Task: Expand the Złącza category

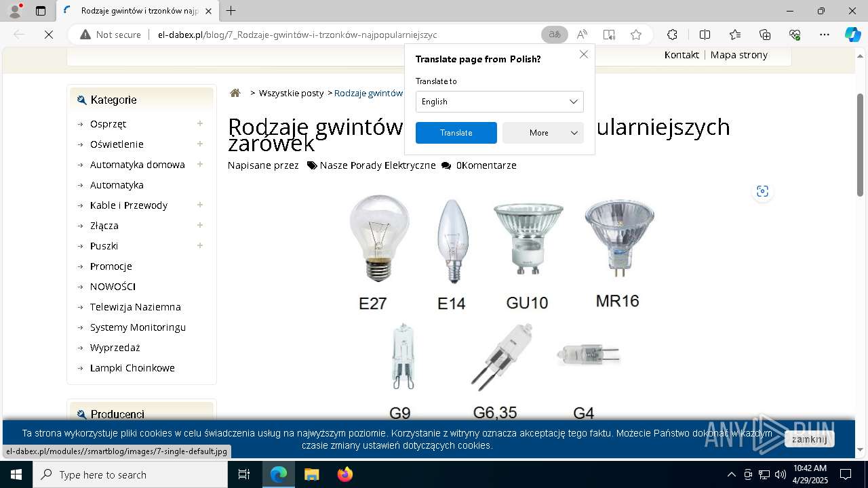Action: pos(200,225)
